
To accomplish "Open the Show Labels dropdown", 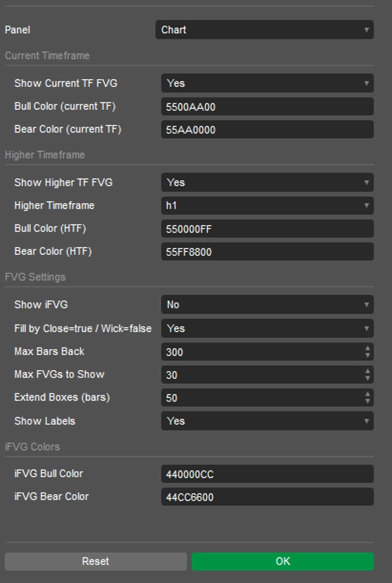I will 267,421.
